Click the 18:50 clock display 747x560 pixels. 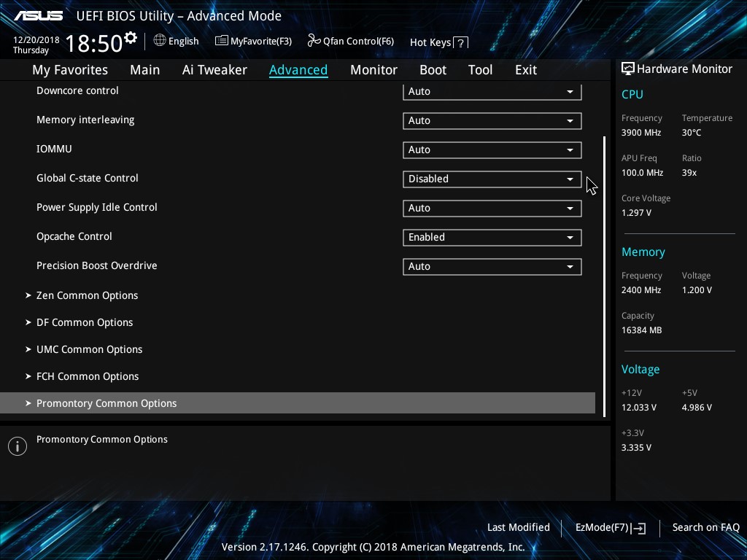click(94, 43)
